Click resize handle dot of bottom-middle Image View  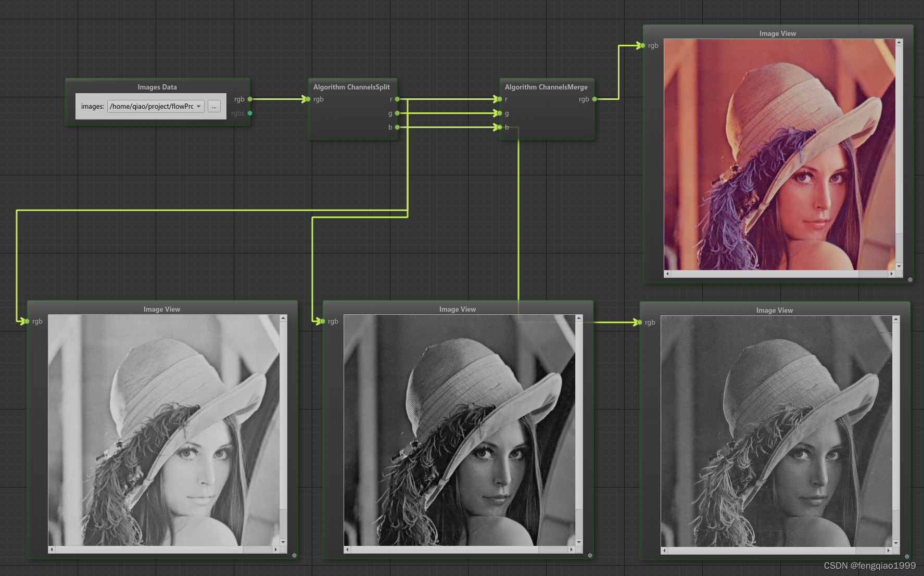pos(590,556)
